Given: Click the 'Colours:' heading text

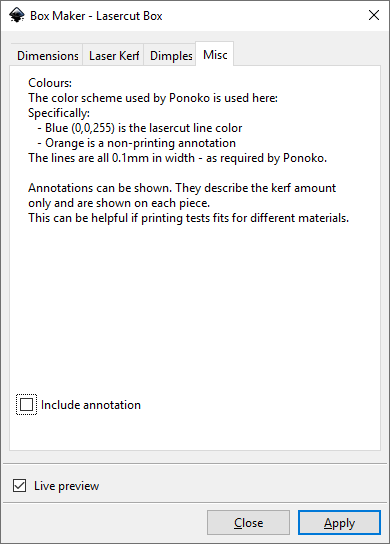Looking at the screenshot, I should click(x=50, y=83).
